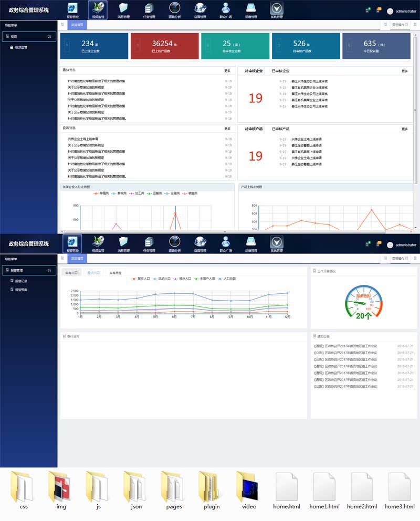420x521 pixels.
Task: Click 更多 beside the 已审核产品 tab
Action: click(x=404, y=129)
